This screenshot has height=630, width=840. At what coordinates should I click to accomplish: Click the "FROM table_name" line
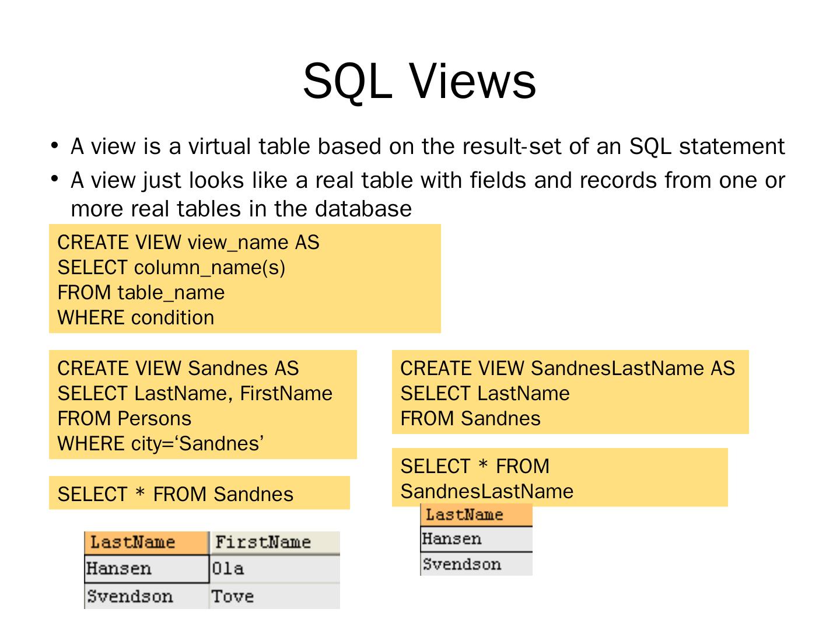point(141,292)
